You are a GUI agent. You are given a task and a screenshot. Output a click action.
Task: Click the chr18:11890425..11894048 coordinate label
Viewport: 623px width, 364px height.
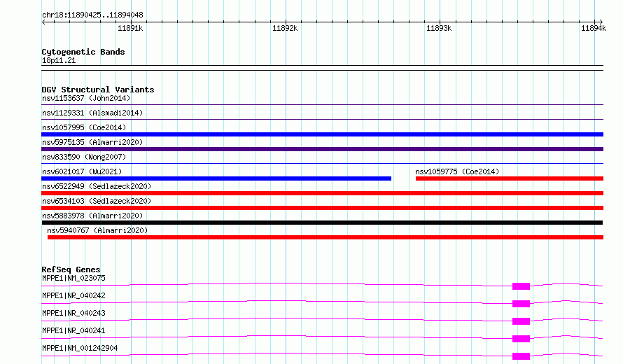(92, 15)
